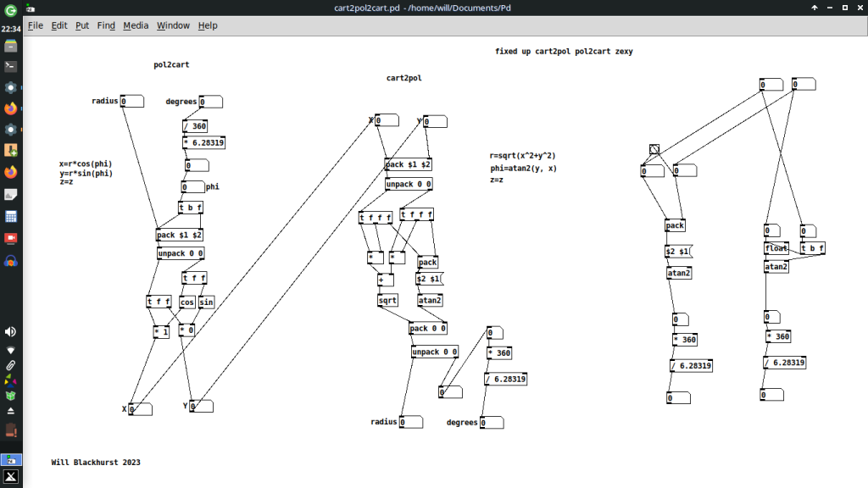Click the number box labeled phi

[192, 187]
